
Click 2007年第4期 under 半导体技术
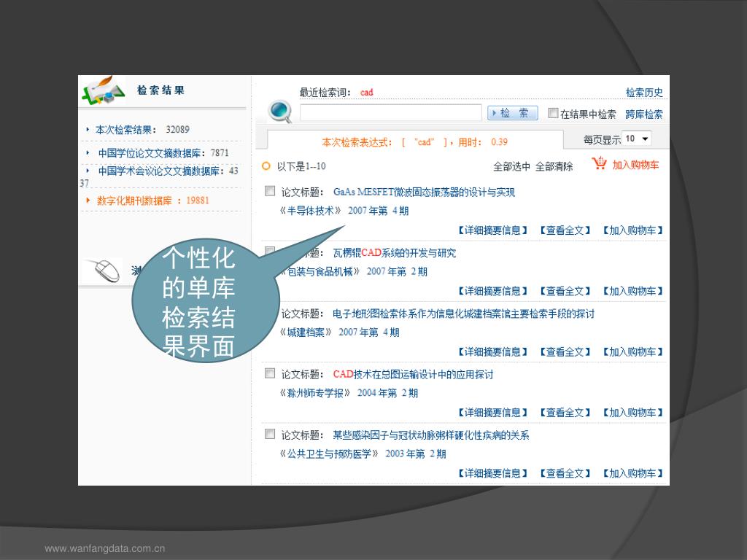[379, 211]
